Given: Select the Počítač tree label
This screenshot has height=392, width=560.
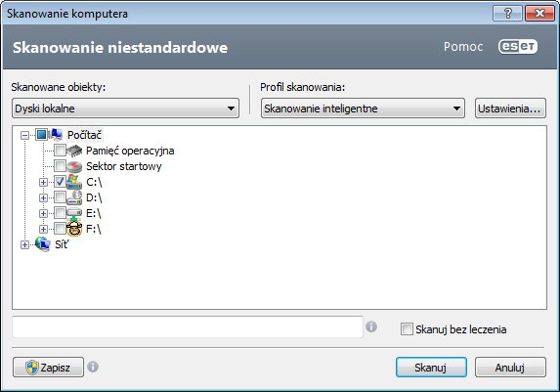Looking at the screenshot, I should pyautogui.click(x=85, y=135).
